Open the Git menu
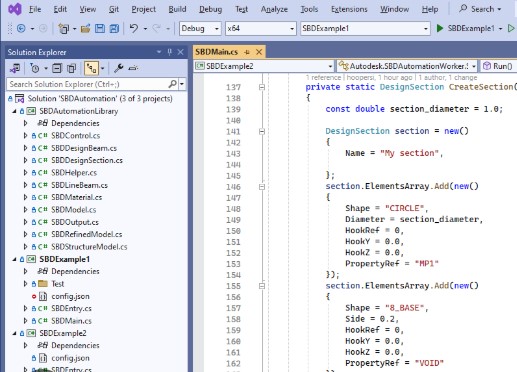The height and width of the screenshot is (372, 517). (x=114, y=9)
